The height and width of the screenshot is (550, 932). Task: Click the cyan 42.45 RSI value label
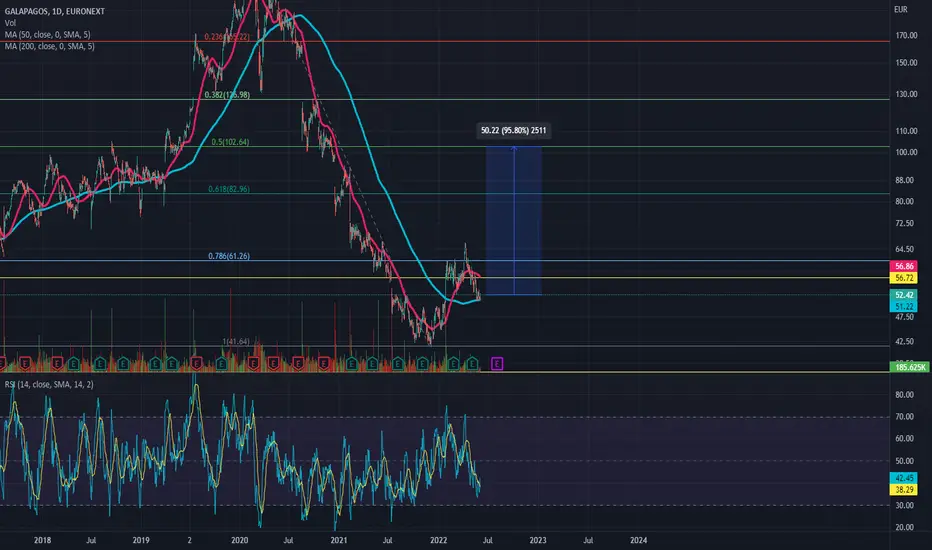click(904, 478)
